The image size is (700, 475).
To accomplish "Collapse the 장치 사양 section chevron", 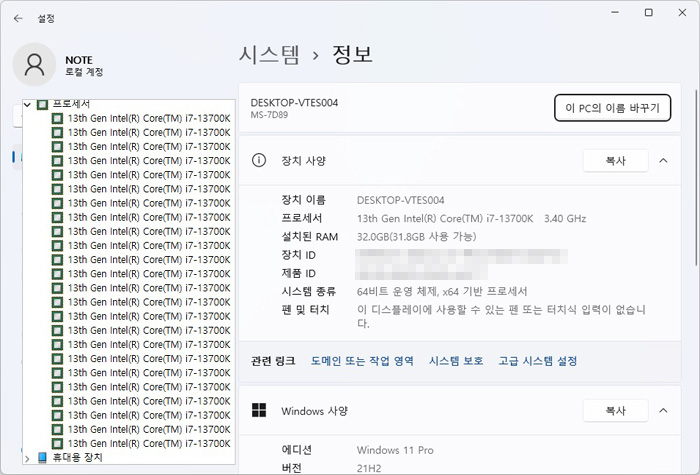I will pyautogui.click(x=663, y=161).
